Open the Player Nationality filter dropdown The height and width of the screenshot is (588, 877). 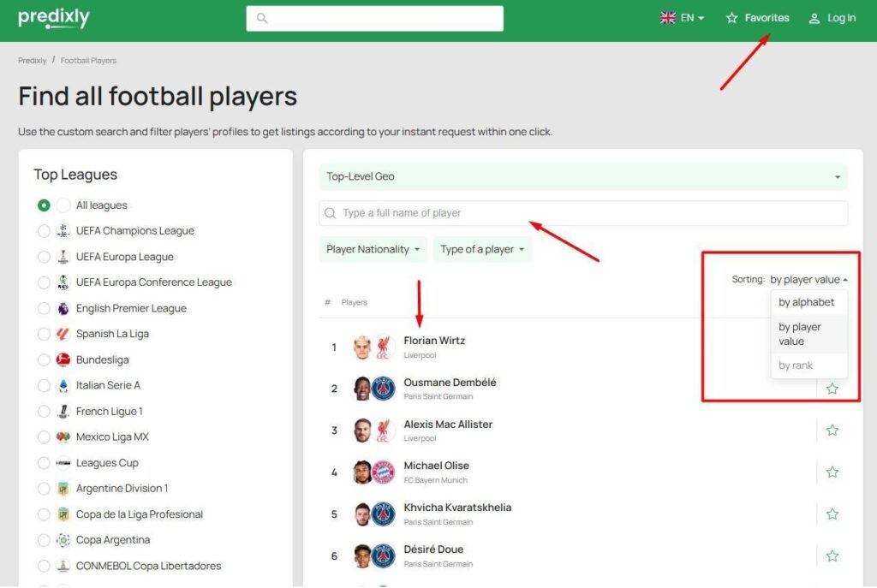[x=373, y=249]
